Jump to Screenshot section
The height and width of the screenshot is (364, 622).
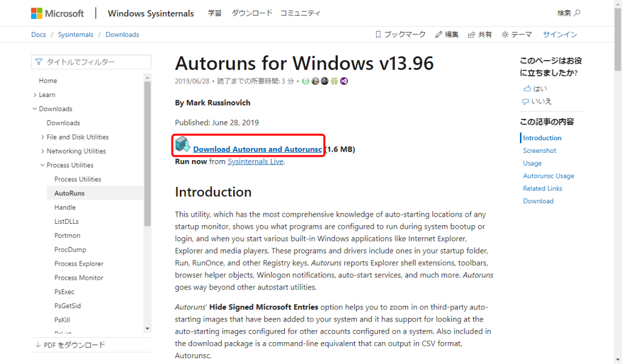click(539, 150)
